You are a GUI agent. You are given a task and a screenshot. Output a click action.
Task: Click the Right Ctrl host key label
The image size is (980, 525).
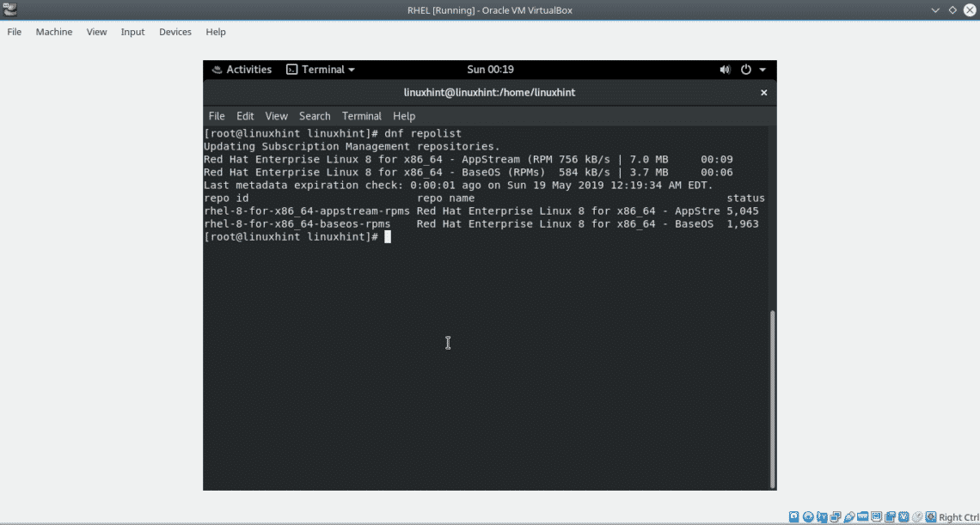tap(959, 517)
